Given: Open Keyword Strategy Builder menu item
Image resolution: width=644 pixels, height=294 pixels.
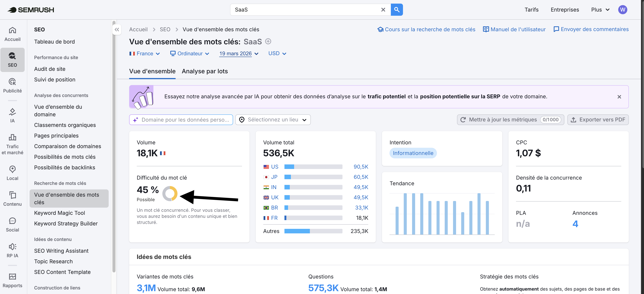Looking at the screenshot, I should (66, 224).
